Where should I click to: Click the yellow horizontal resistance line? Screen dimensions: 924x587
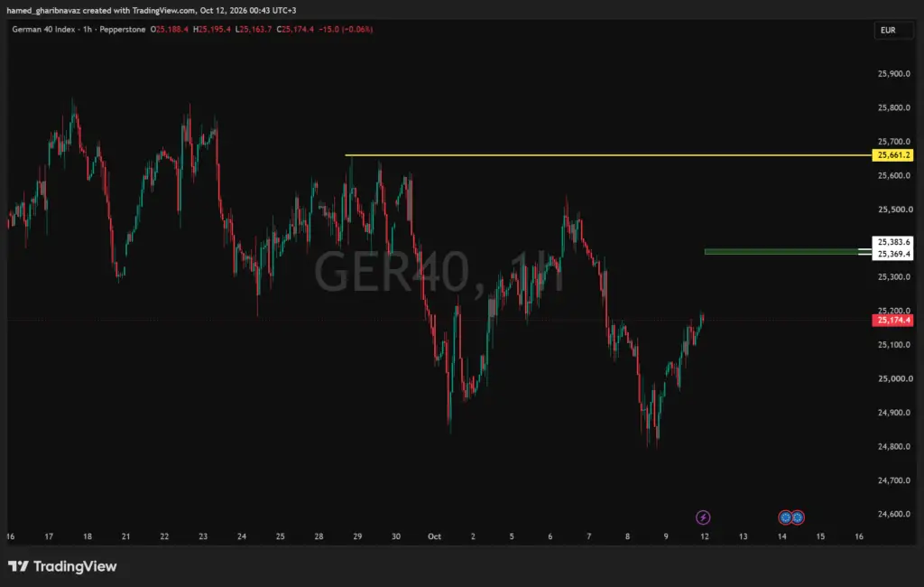tap(608, 155)
